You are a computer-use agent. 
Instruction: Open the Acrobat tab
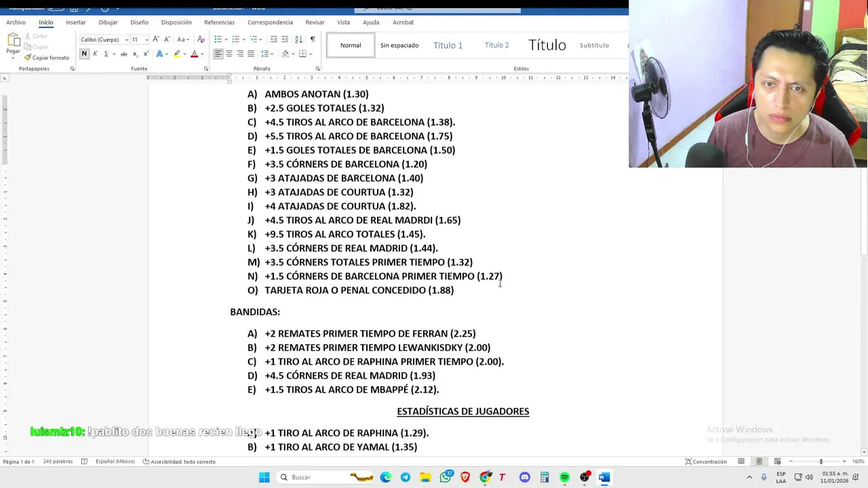click(403, 22)
